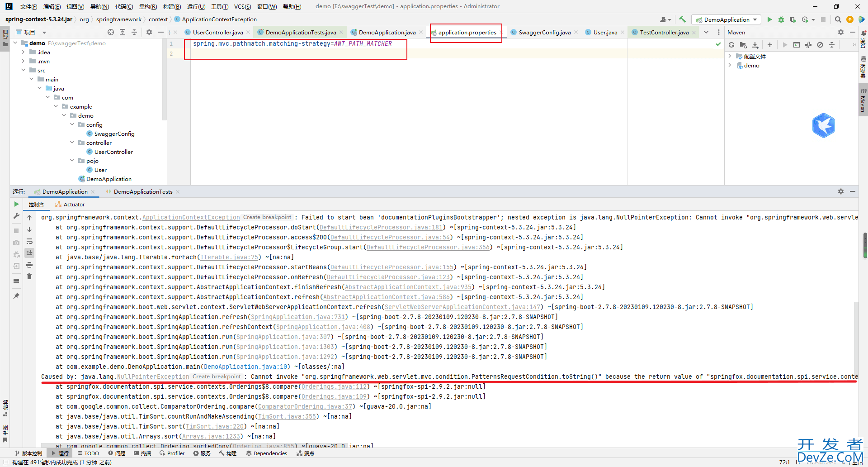The height and width of the screenshot is (467, 868).
Task: Clear console with the trash icon
Action: (x=29, y=276)
